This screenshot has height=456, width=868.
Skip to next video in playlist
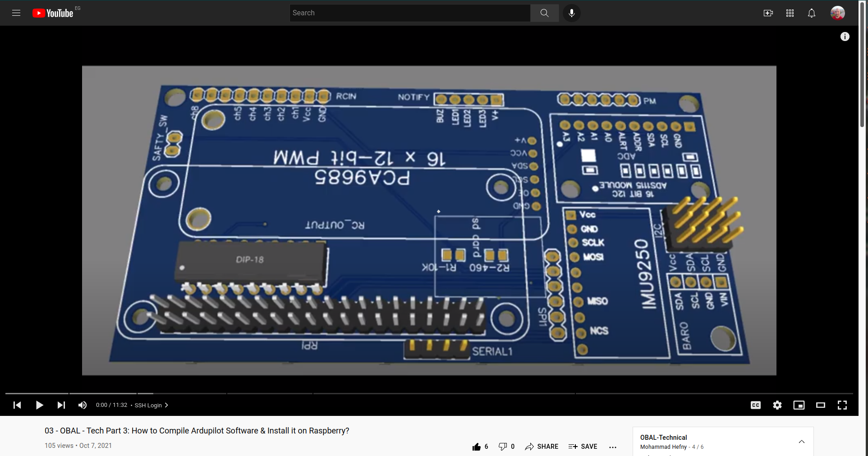(61, 405)
